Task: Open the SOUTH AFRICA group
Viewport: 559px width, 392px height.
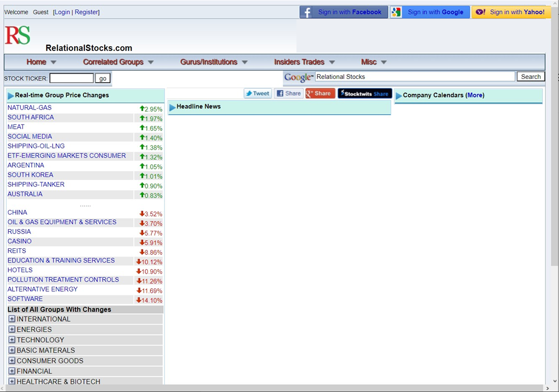Action: pyautogui.click(x=31, y=117)
